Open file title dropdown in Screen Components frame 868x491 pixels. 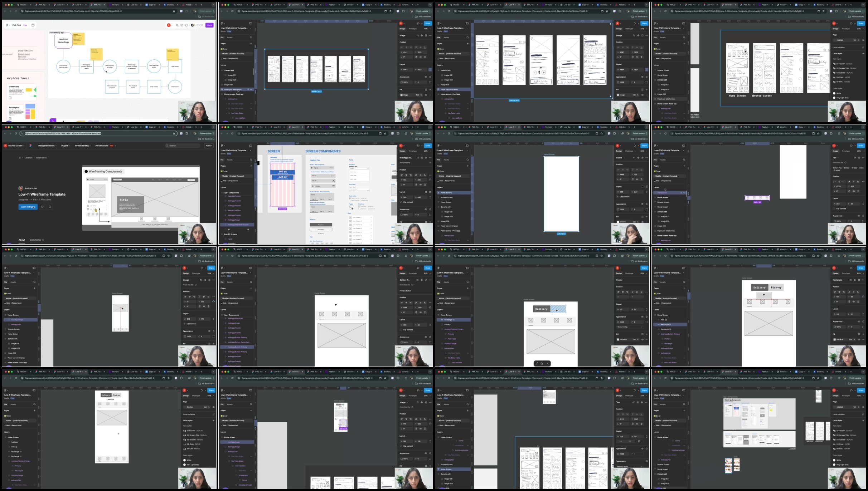click(x=251, y=150)
